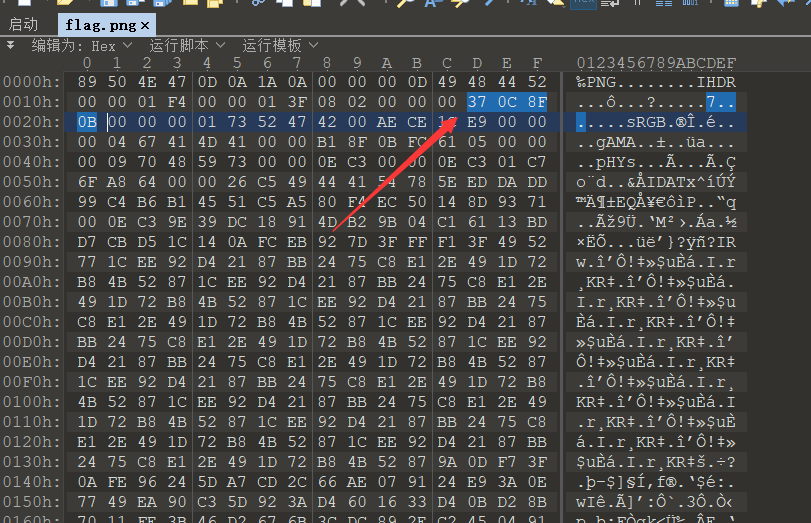The image size is (811, 523).
Task: Select the highlighted 0B byte in row 0020h
Action: coord(87,122)
